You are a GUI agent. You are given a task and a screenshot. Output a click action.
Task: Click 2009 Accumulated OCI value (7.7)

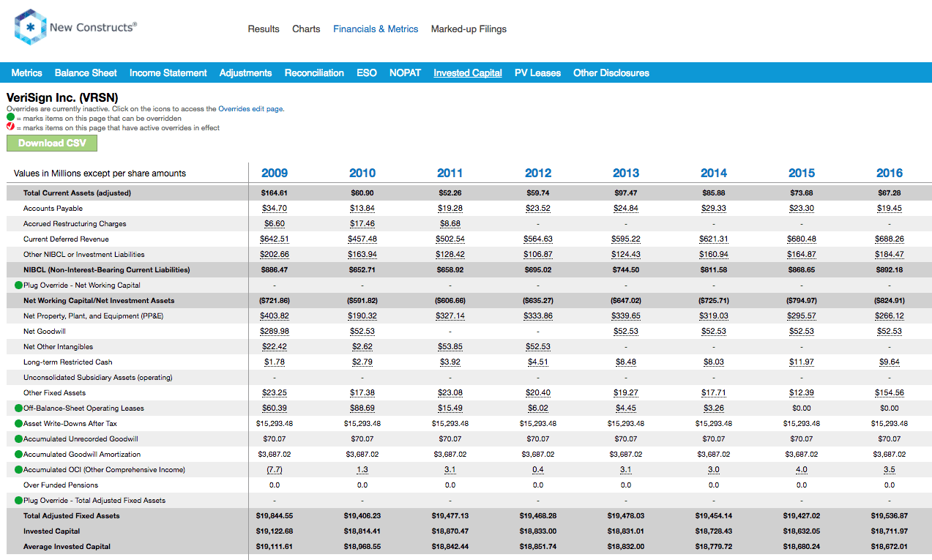coord(275,470)
